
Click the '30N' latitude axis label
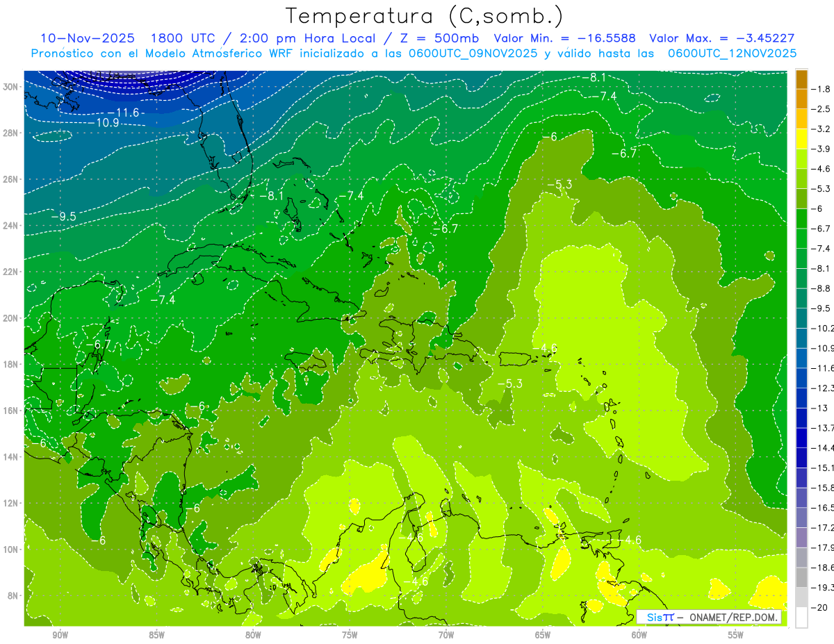pyautogui.click(x=10, y=87)
